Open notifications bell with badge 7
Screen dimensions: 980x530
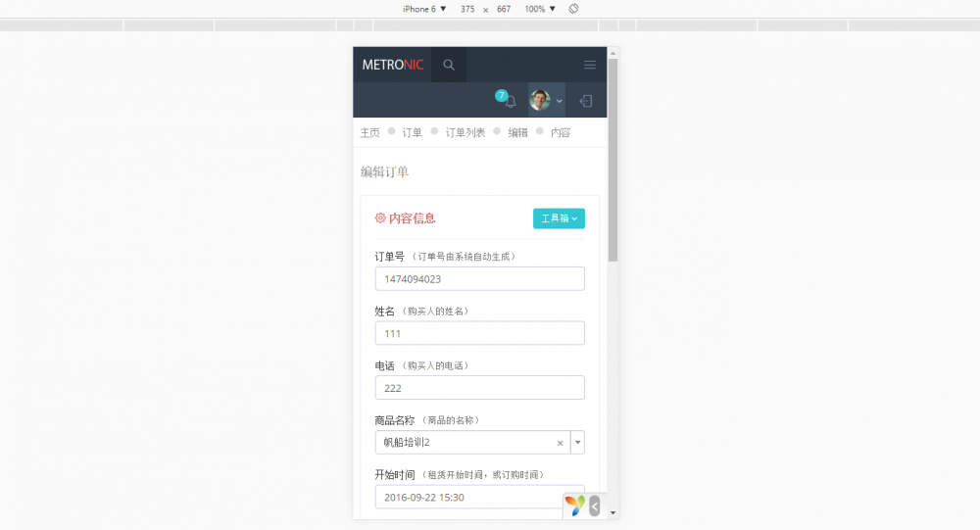point(507,99)
